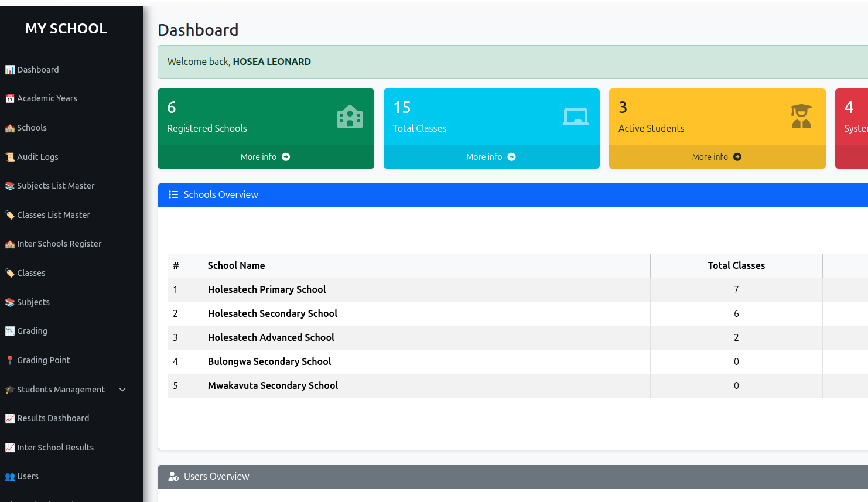868x502 pixels.
Task: Select Classes List Master sidebar item
Action: (x=53, y=215)
